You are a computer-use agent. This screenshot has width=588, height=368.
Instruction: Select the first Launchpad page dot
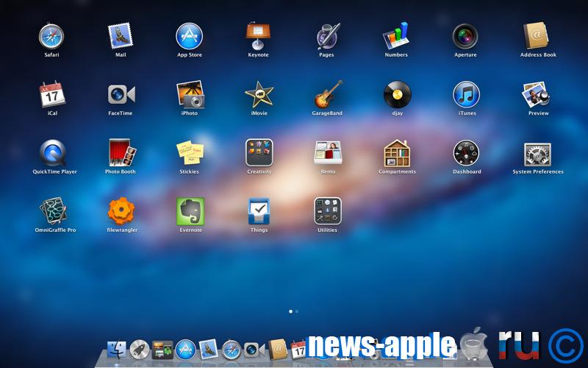pos(290,311)
